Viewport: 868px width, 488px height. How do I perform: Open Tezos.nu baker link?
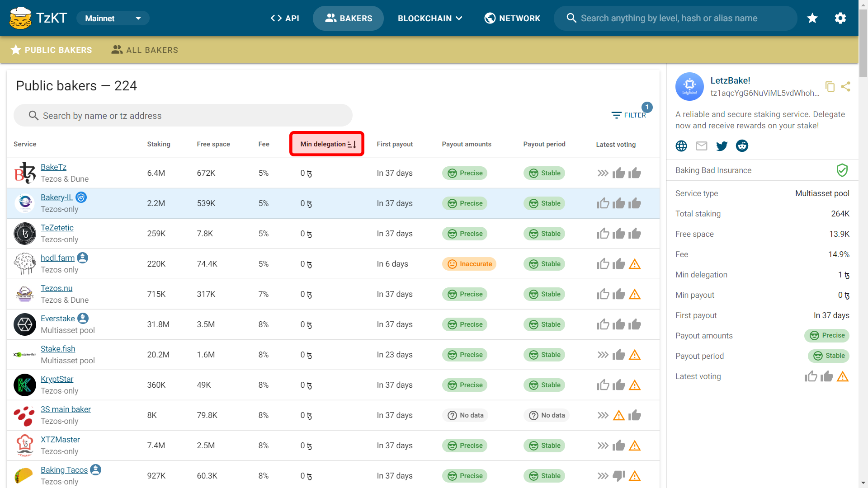pos(57,288)
